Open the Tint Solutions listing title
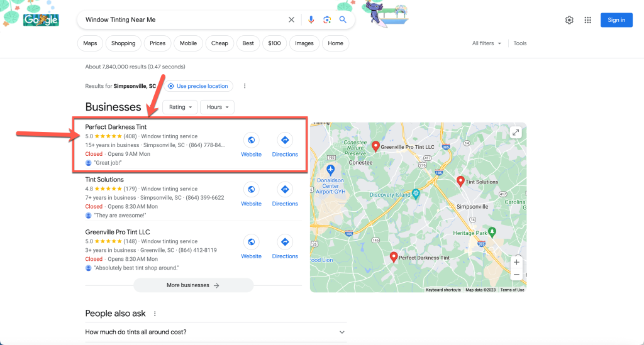The height and width of the screenshot is (345, 644). 104,180
